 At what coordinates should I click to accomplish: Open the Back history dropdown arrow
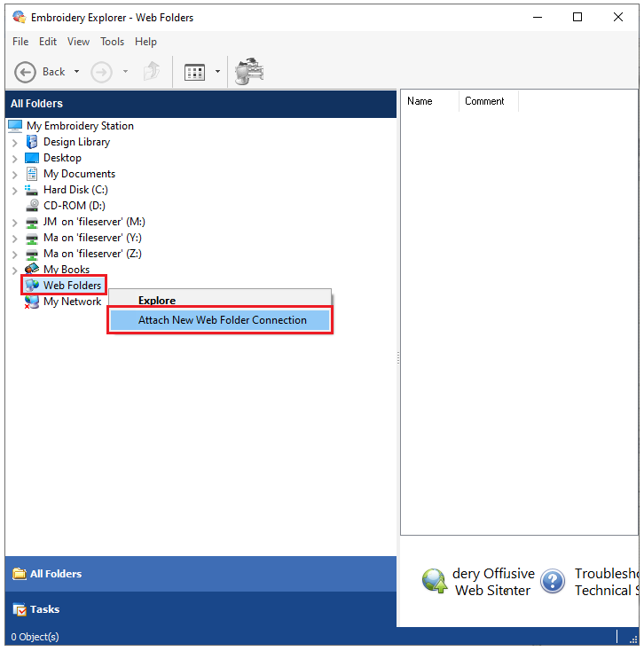pos(77,72)
